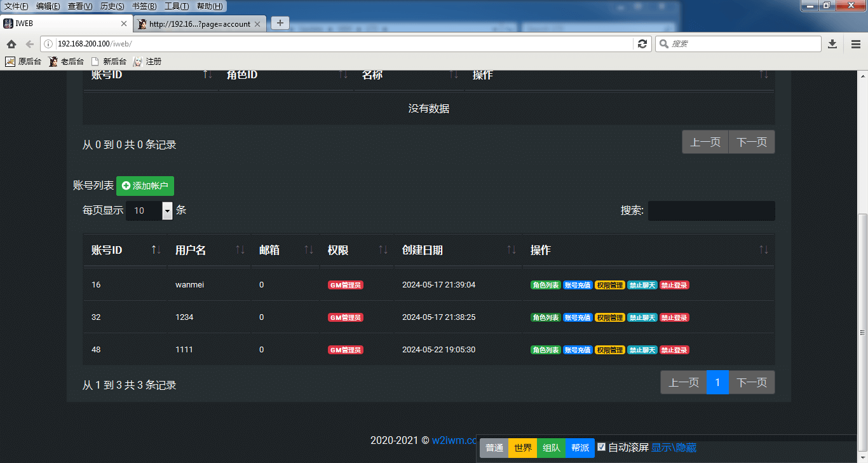Reload the page with refresh icon
The width and height of the screenshot is (868, 463).
642,44
